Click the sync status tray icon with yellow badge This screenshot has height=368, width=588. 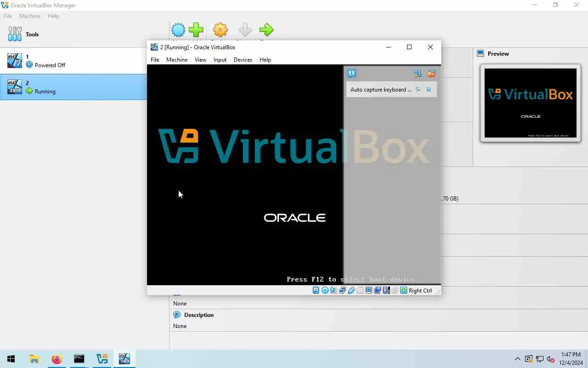(x=529, y=359)
